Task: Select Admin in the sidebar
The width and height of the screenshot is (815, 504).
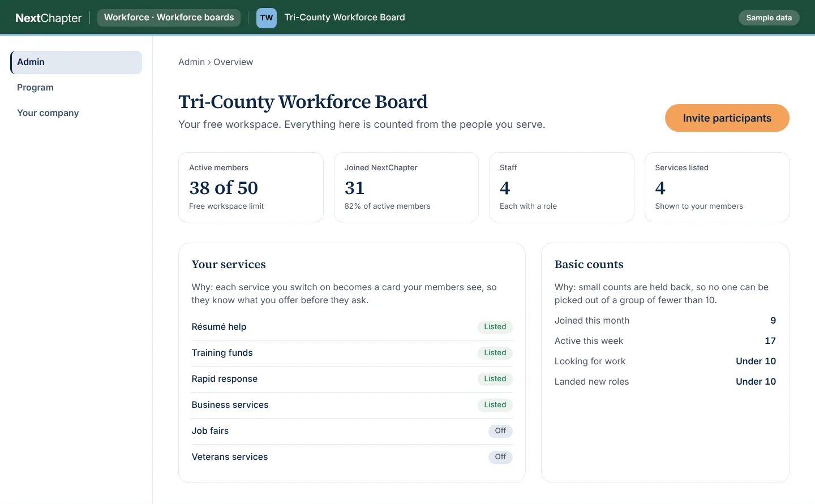Action: (x=76, y=62)
